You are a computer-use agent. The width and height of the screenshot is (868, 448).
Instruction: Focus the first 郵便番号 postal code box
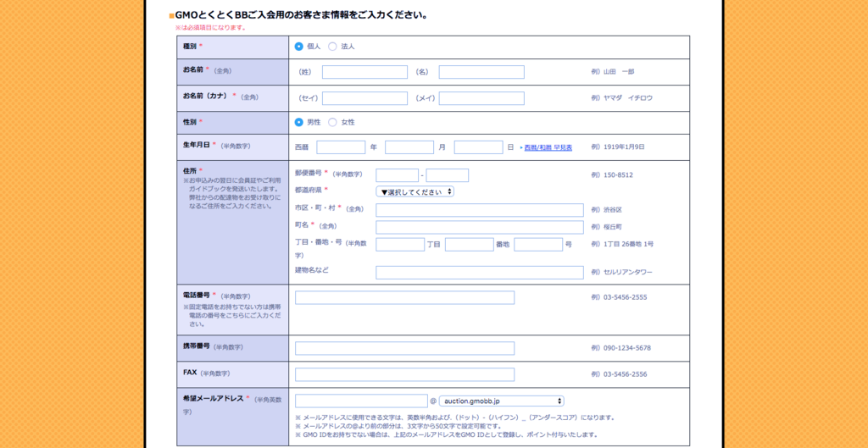point(397,175)
